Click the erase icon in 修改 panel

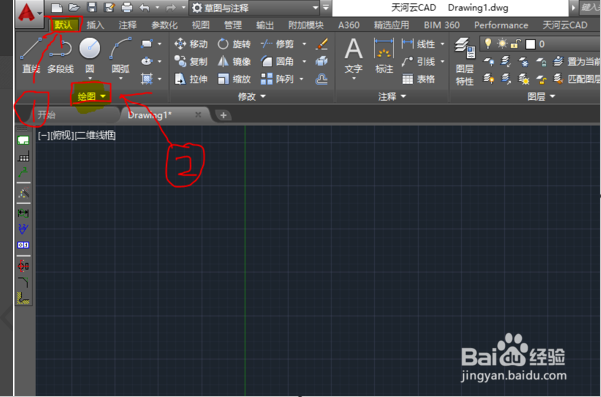[322, 44]
